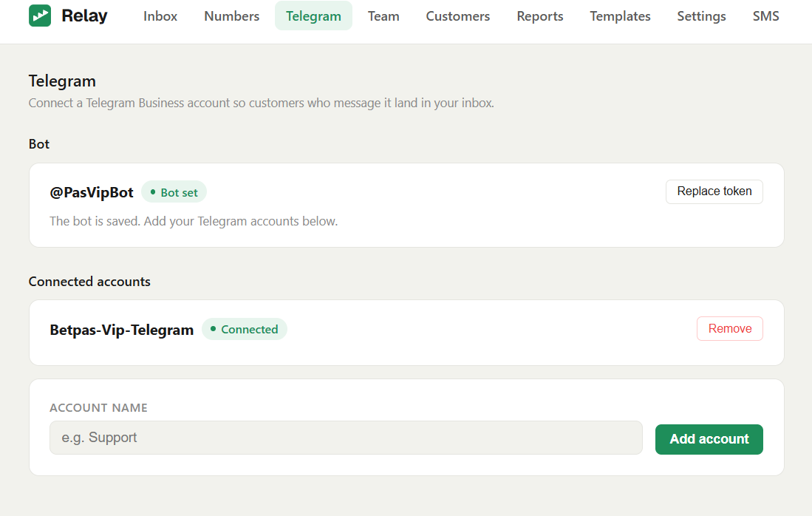Open the Inbox tab
Image resolution: width=812 pixels, height=516 pixels.
click(160, 16)
